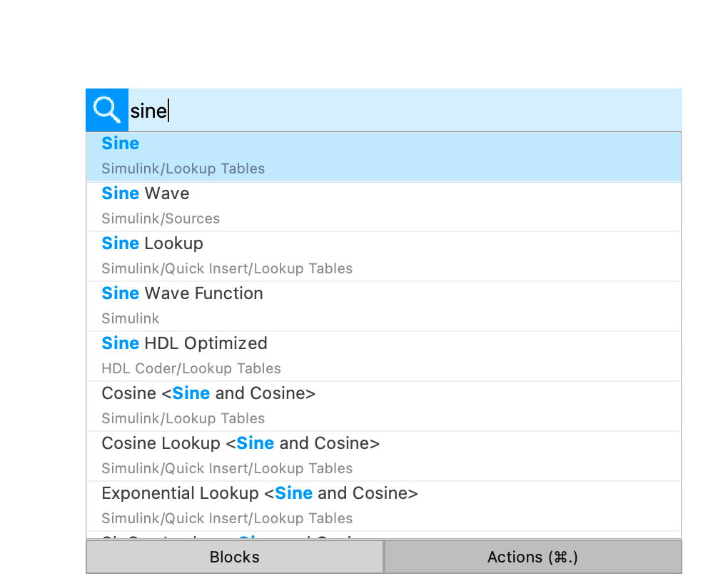The width and height of the screenshot is (728, 581).
Task: Click the path under Cosine Lookup
Action: click(x=227, y=469)
